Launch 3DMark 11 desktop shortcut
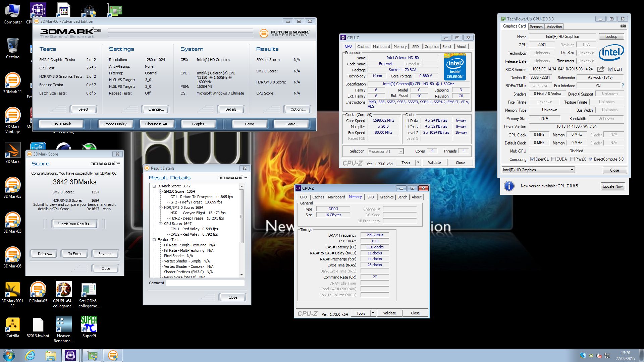The width and height of the screenshot is (644, 362). point(12,83)
